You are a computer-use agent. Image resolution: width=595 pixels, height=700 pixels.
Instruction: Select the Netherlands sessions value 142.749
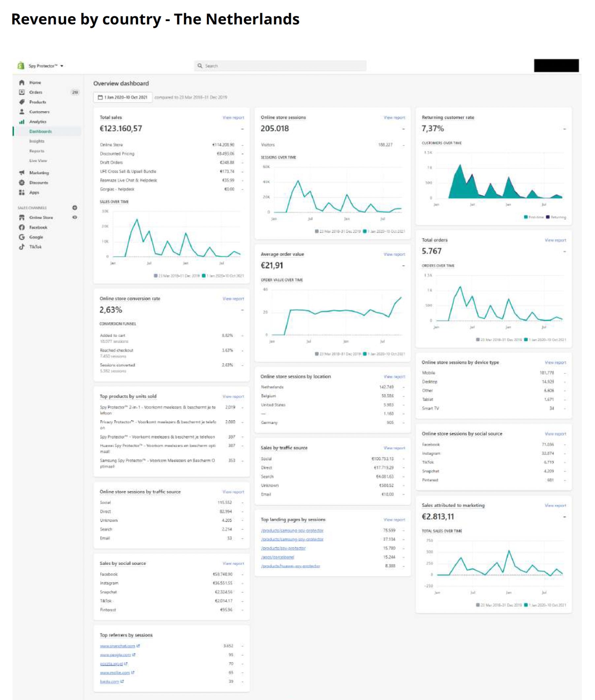click(386, 387)
